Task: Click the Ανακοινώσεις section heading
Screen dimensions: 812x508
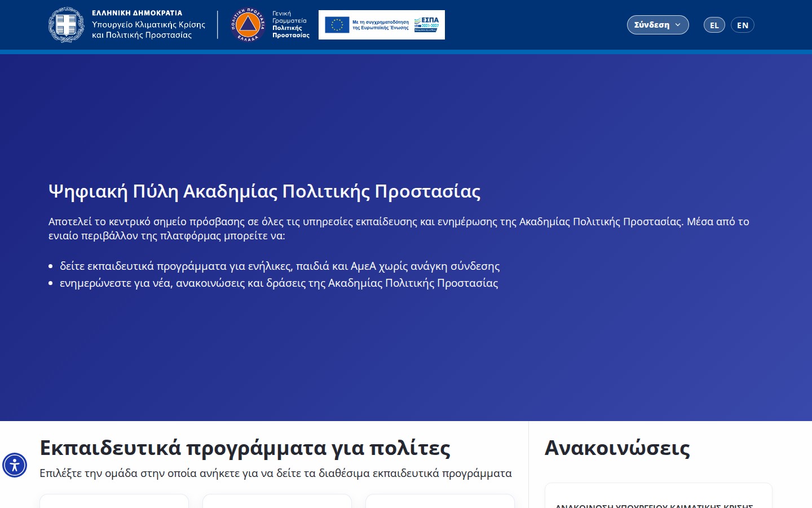Action: pyautogui.click(x=617, y=448)
